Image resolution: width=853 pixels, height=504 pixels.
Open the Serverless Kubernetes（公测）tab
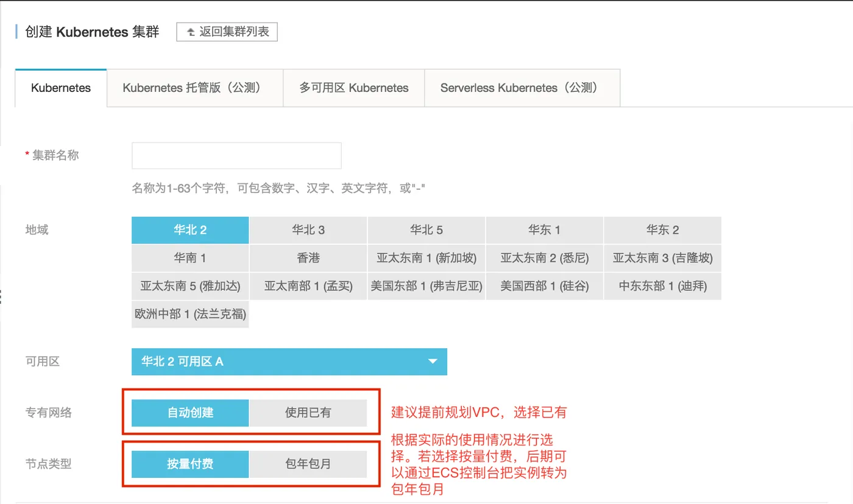[522, 88]
